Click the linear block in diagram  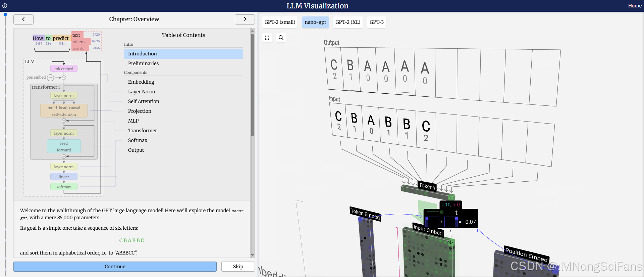64,177
